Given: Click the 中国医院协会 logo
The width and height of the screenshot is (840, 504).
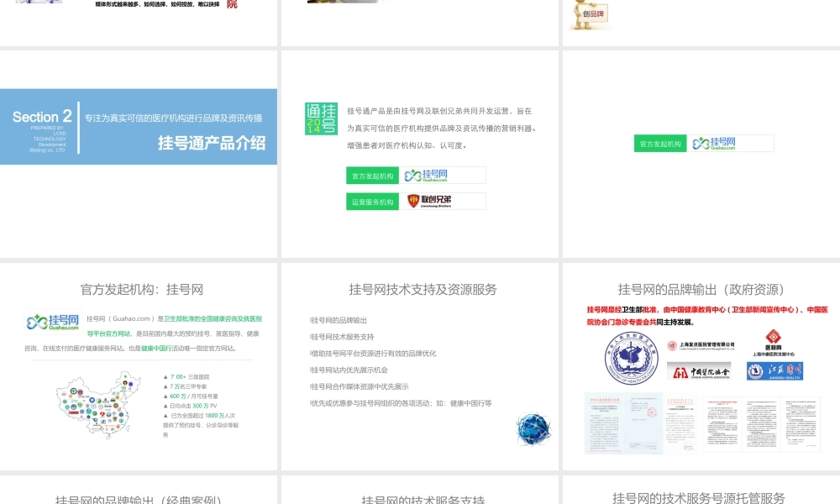Looking at the screenshot, I should [x=701, y=372].
